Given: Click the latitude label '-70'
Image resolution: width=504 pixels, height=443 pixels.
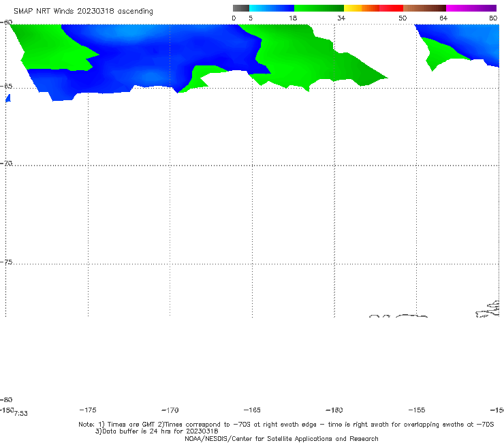Looking at the screenshot, I should (6, 164).
